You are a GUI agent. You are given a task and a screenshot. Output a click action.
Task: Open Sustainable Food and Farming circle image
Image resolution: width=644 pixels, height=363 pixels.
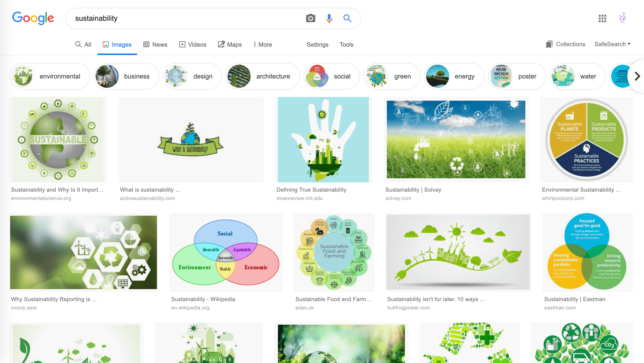tap(334, 252)
